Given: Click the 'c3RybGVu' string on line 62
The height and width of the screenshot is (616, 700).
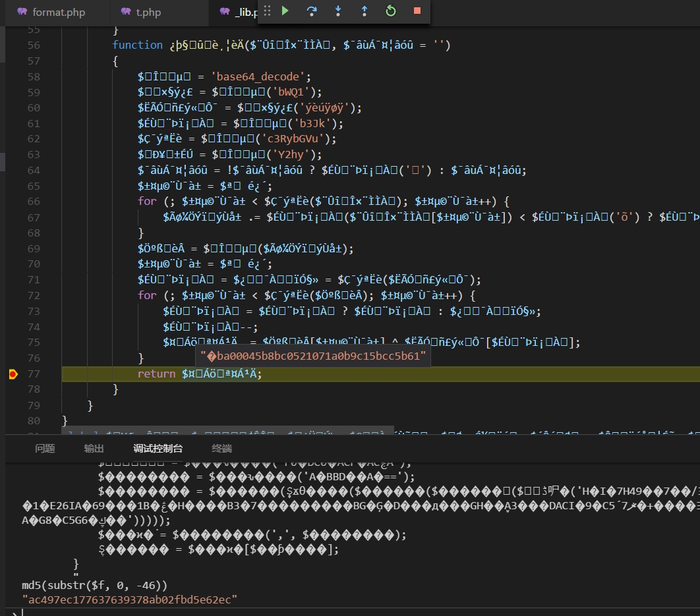Looking at the screenshot, I should point(293,139).
